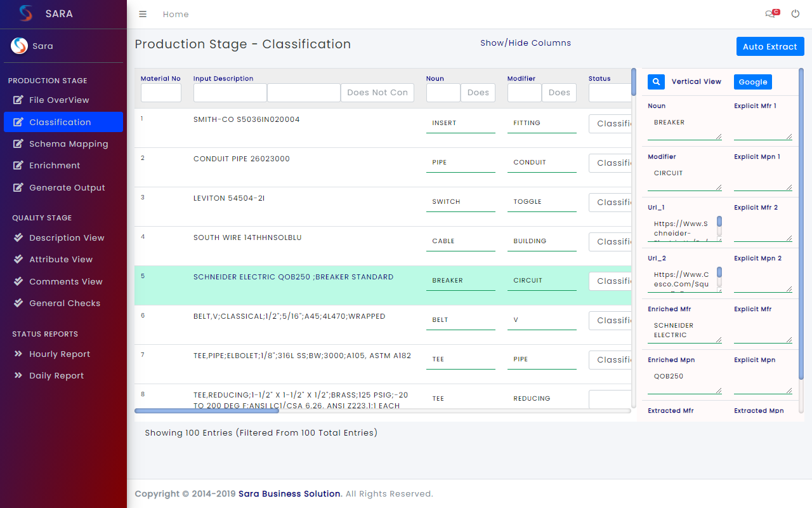Click the Status filter field in header
This screenshot has width=812, height=508.
coord(610,93)
